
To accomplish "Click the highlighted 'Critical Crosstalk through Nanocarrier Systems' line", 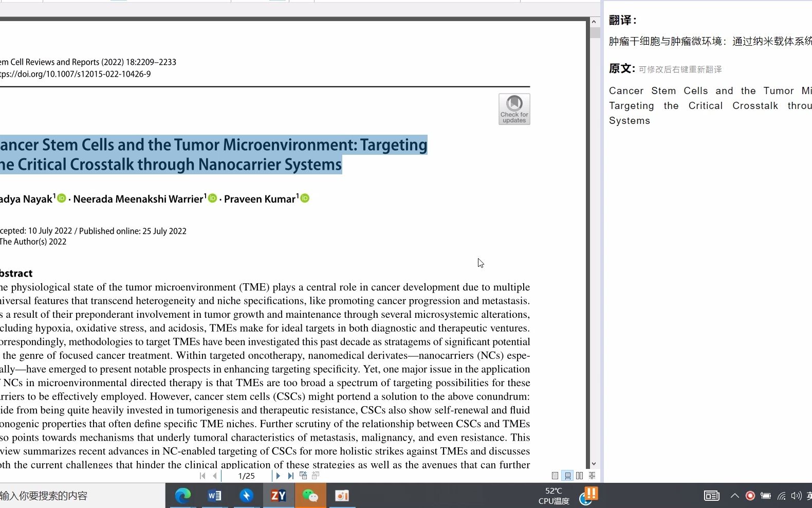I will (171, 165).
